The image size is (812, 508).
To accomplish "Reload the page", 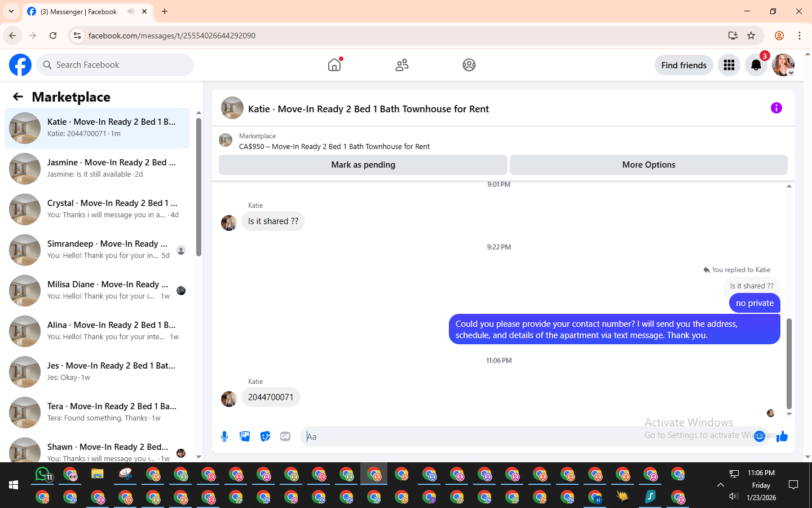I will tap(53, 36).
